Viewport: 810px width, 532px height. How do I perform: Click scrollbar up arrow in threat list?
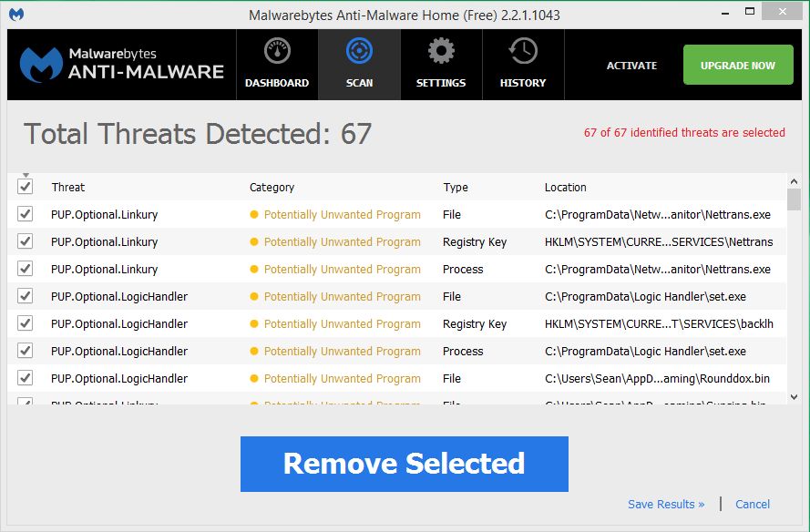[794, 181]
